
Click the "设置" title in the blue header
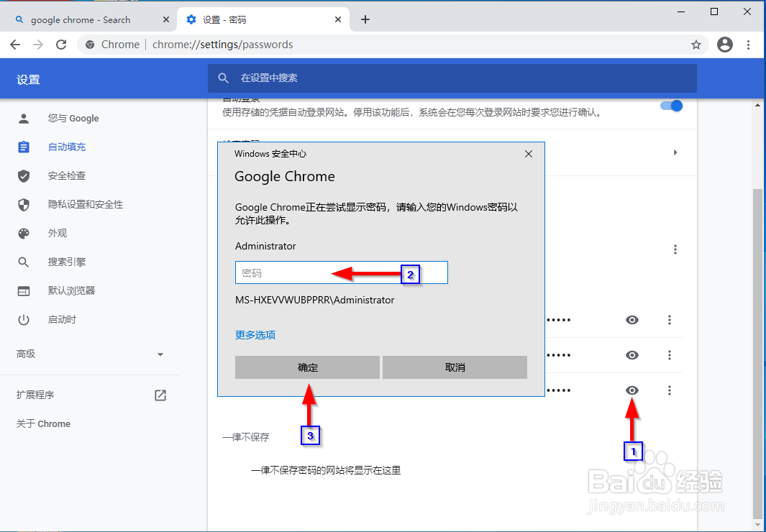28,80
